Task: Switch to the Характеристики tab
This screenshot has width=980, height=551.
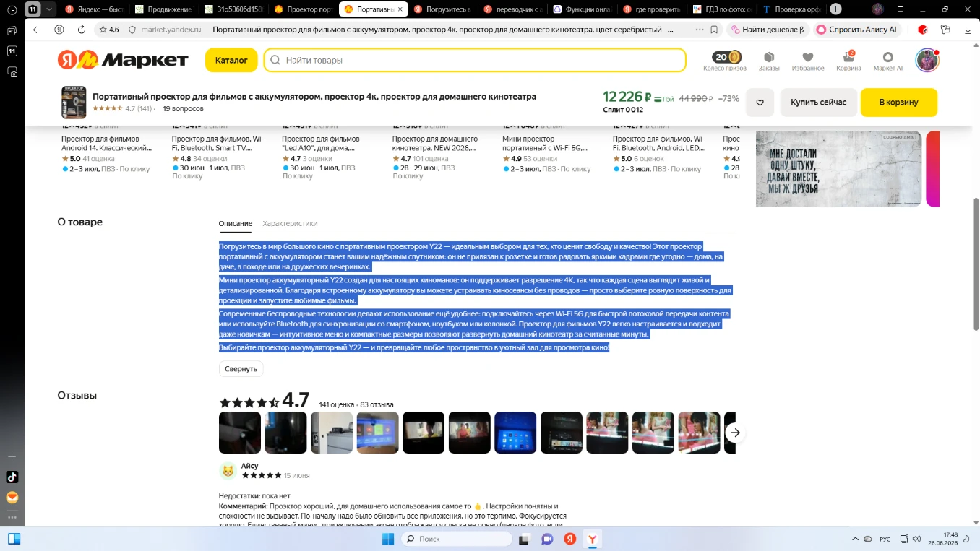Action: (290, 224)
